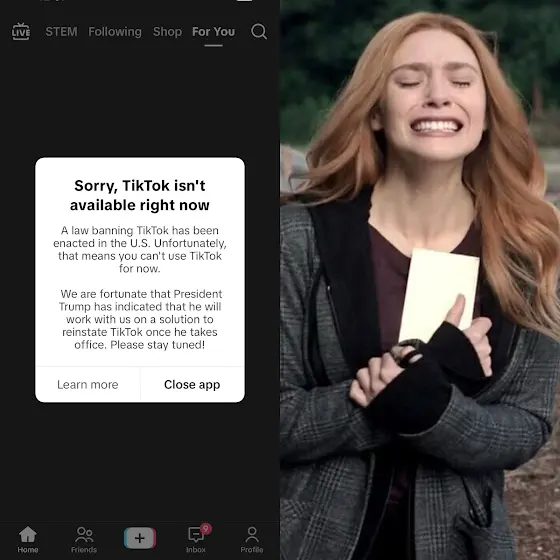560x560 pixels.
Task: Tap the Friends label in bottom bar
Action: 84,550
